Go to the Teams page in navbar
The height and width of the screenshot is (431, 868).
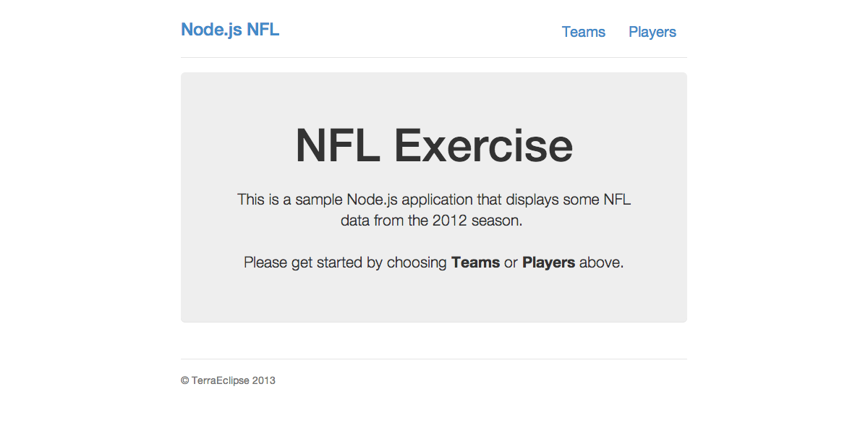pyautogui.click(x=584, y=32)
